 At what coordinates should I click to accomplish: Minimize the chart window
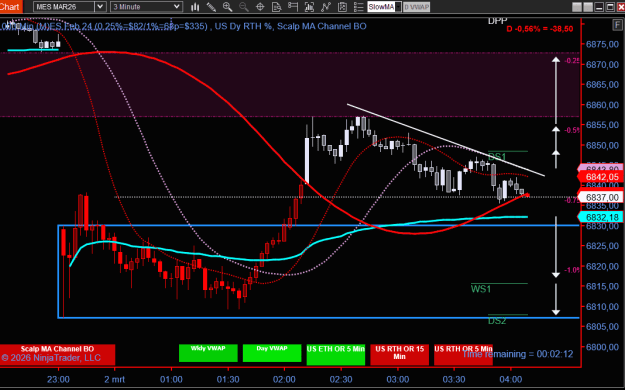(599, 7)
